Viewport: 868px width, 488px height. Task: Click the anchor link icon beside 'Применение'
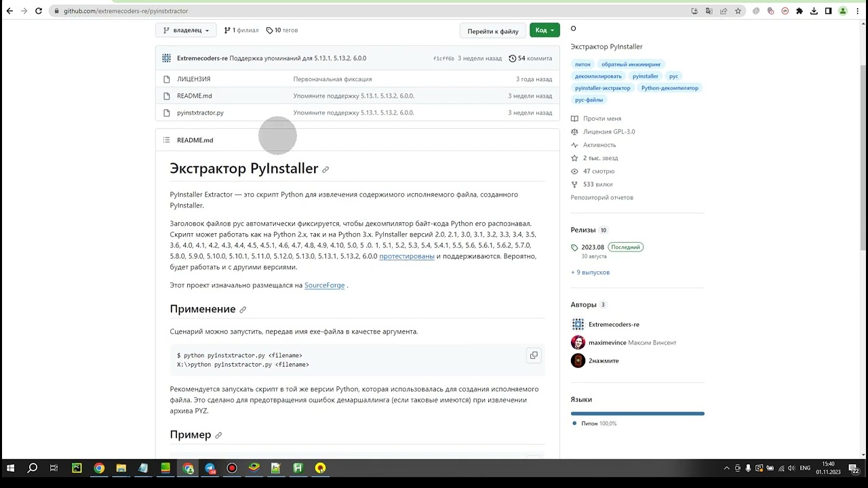click(243, 310)
